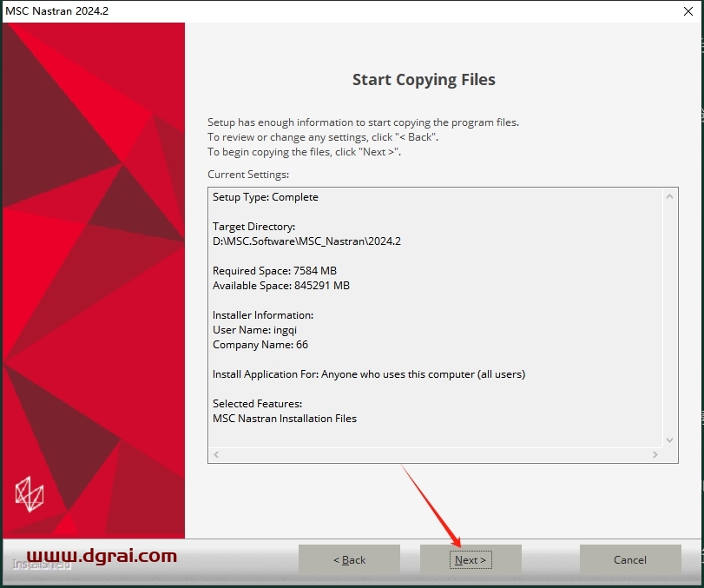Click the "Setup has enough information" sentence
The width and height of the screenshot is (704, 588).
(x=363, y=122)
